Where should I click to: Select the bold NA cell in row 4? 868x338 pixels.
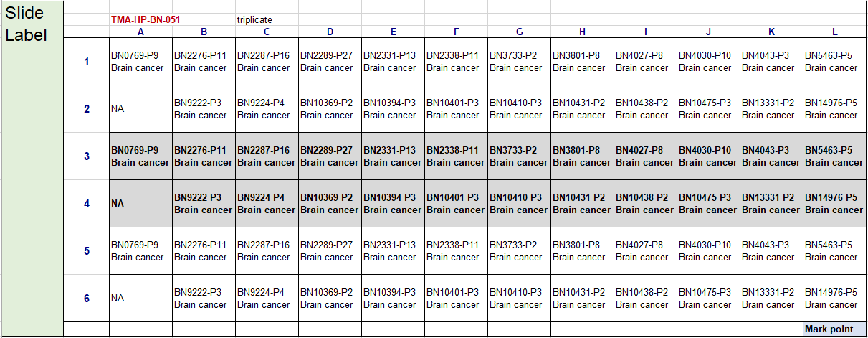pos(140,204)
